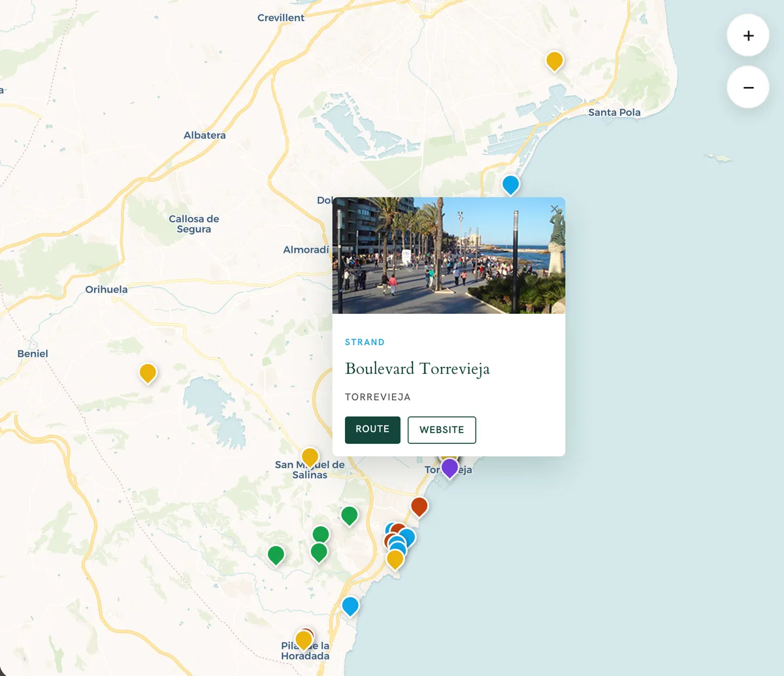Click the TORREVIEJA location text in popup
Viewport: 784px width, 676px height.
378,397
